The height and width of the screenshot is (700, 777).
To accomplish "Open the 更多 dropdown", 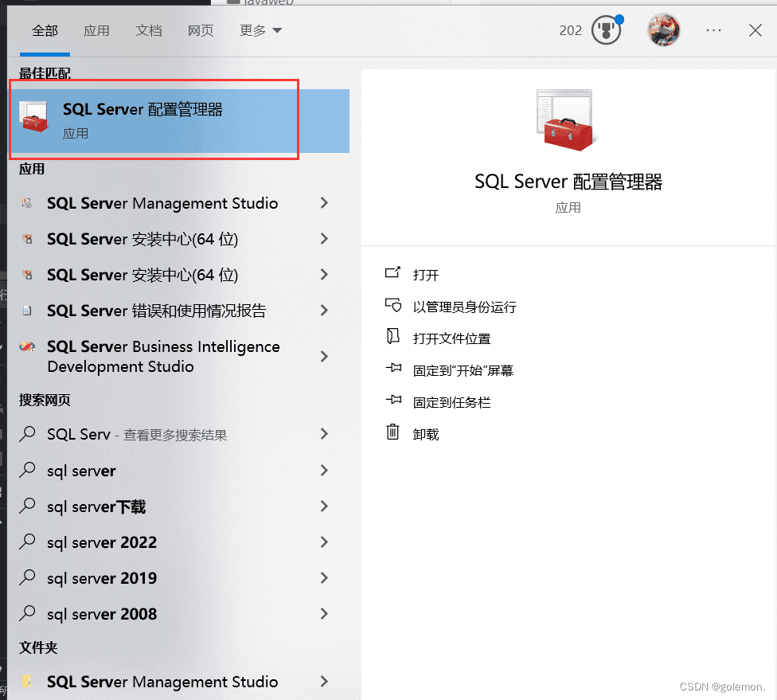I will pos(260,31).
